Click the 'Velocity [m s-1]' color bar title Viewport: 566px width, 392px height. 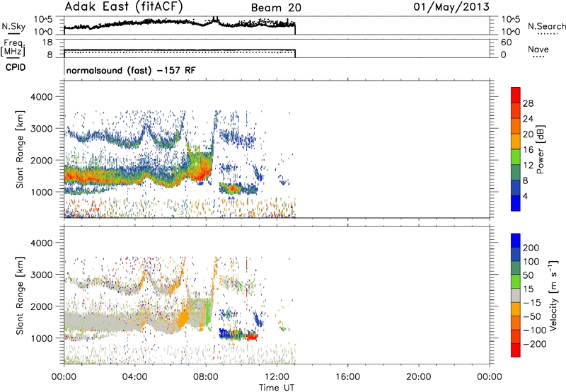tap(553, 295)
